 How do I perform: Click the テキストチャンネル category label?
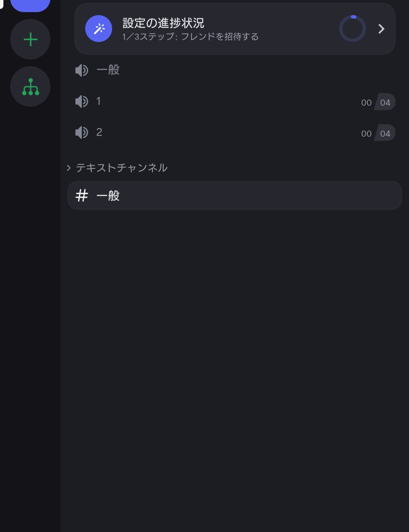click(x=122, y=168)
